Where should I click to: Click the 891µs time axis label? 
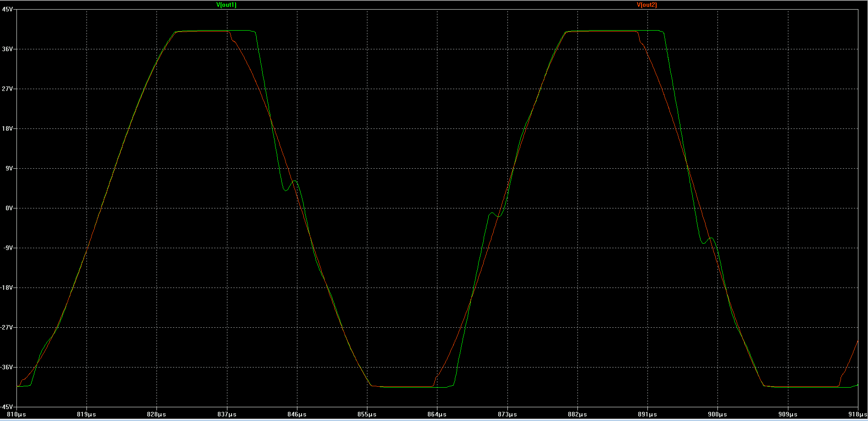click(x=647, y=414)
